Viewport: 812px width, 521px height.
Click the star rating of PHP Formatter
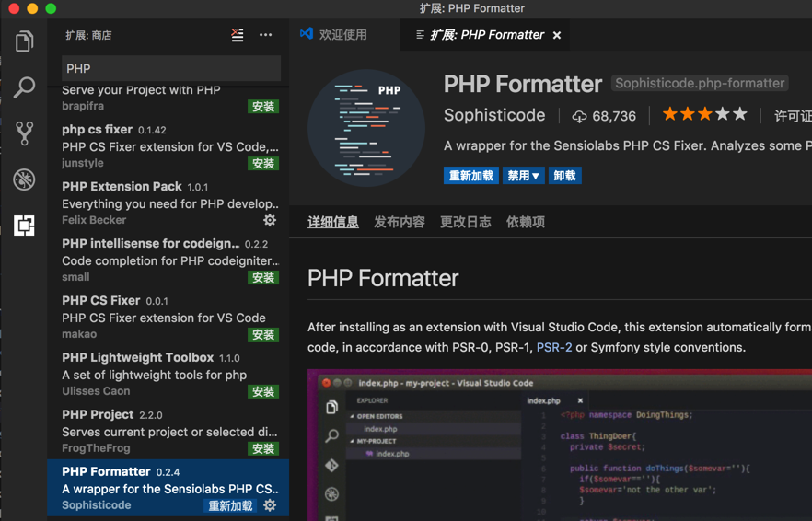[705, 114]
